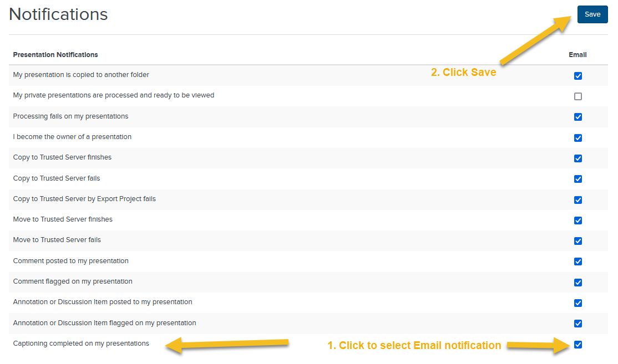618x364 pixels.
Task: Disable Move to Trusted Server finishes email
Action: tap(578, 220)
